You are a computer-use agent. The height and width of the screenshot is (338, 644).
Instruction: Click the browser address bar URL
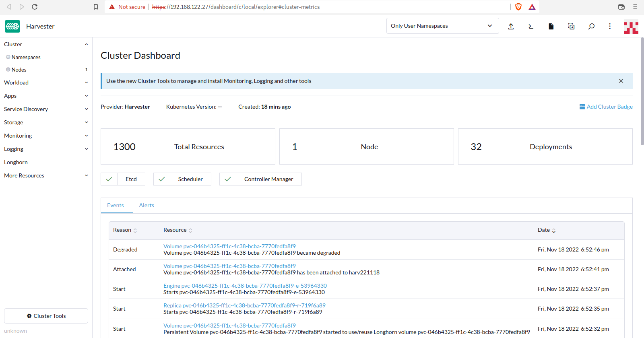click(x=236, y=7)
